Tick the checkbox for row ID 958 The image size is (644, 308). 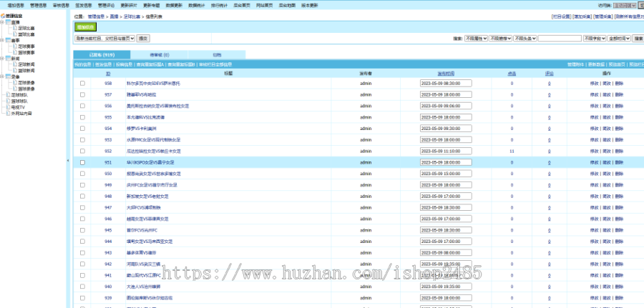pyautogui.click(x=82, y=84)
